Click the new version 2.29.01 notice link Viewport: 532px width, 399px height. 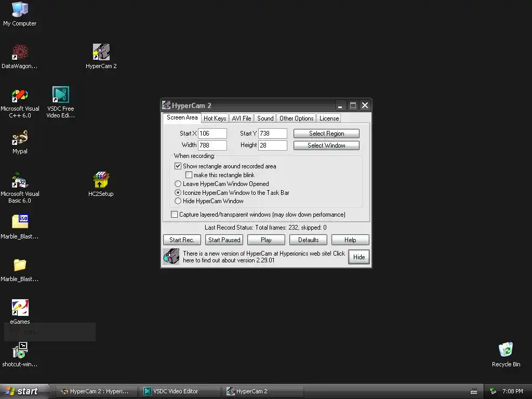(x=263, y=257)
